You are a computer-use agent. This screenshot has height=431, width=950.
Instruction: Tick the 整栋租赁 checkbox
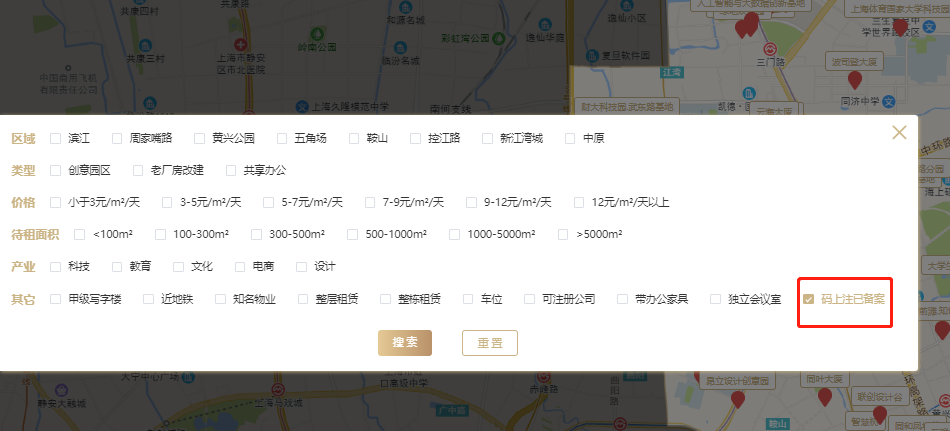385,299
